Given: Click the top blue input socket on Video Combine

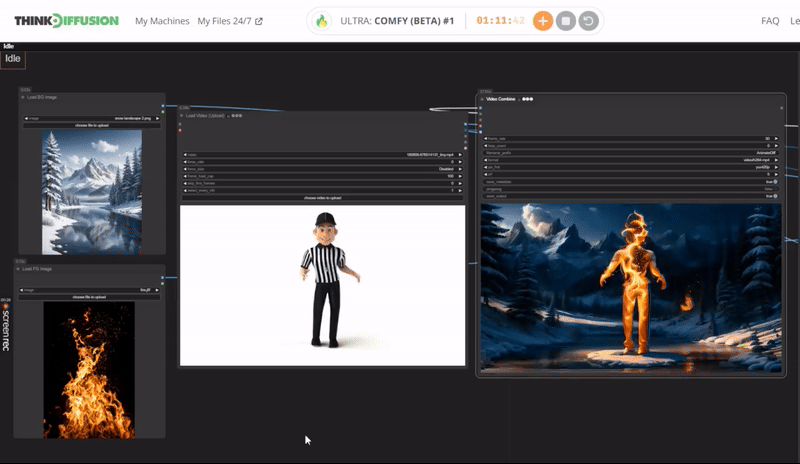Looking at the screenshot, I should point(480,108).
